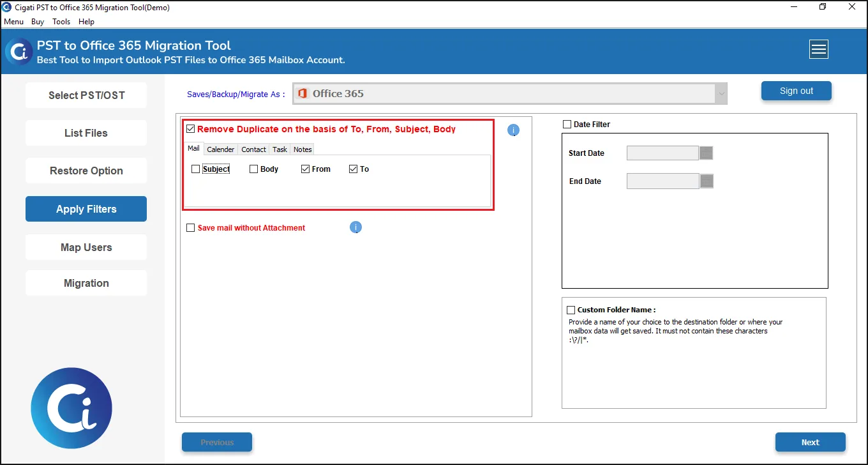The image size is (868, 465).
Task: Select the Apply Filters step
Action: [86, 209]
